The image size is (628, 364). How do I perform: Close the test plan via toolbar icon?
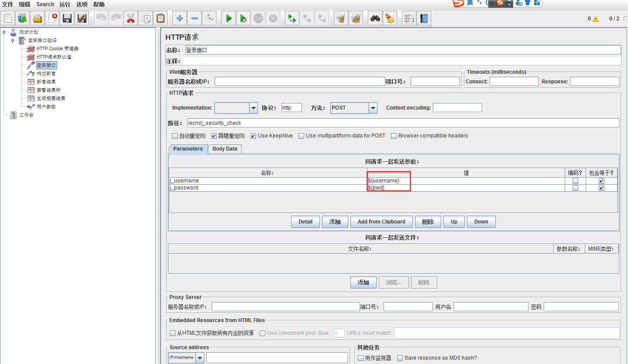[x=52, y=18]
